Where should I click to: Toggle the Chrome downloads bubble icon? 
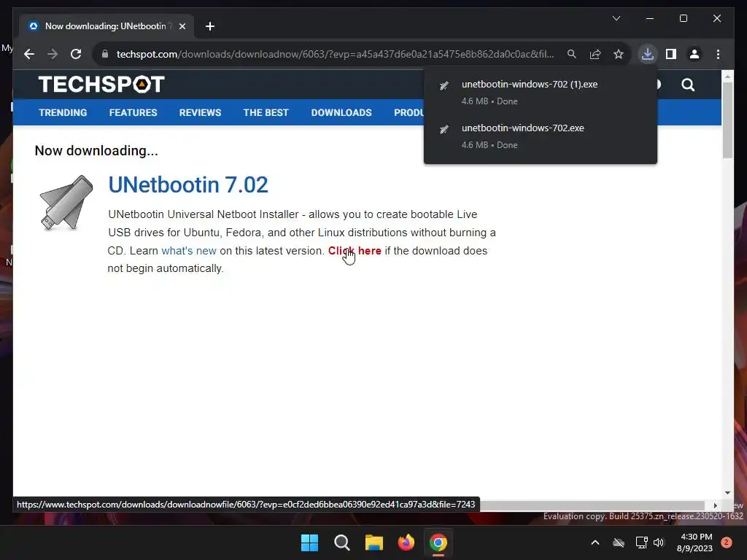[x=648, y=54]
